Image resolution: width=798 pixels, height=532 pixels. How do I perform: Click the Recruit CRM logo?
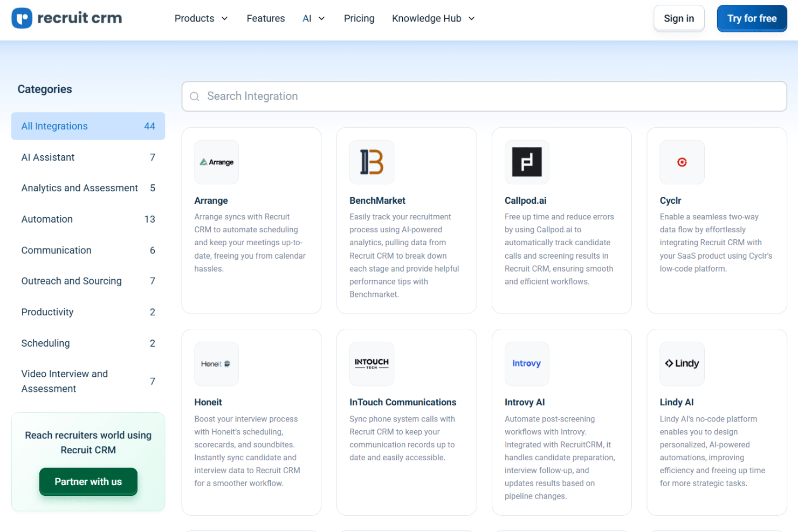click(x=67, y=18)
